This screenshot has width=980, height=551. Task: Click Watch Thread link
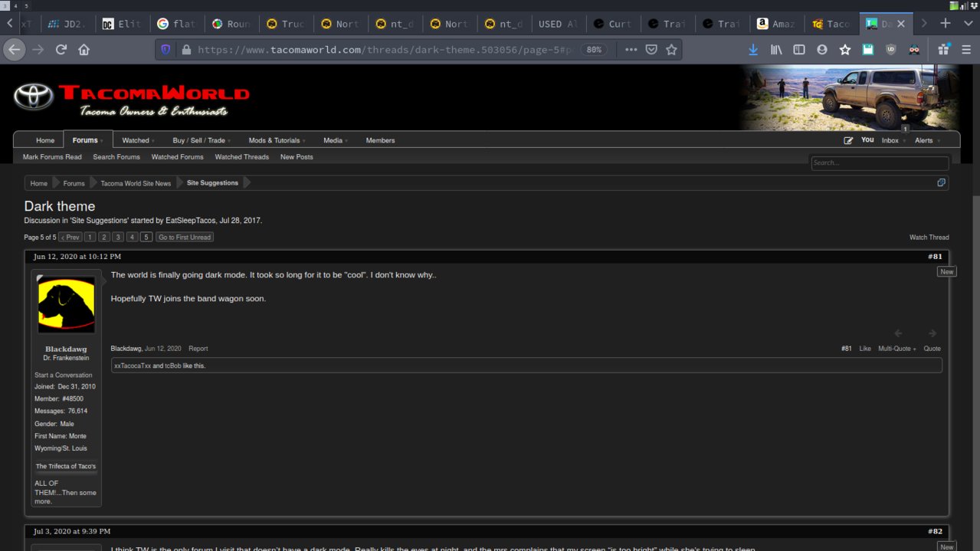pos(929,238)
